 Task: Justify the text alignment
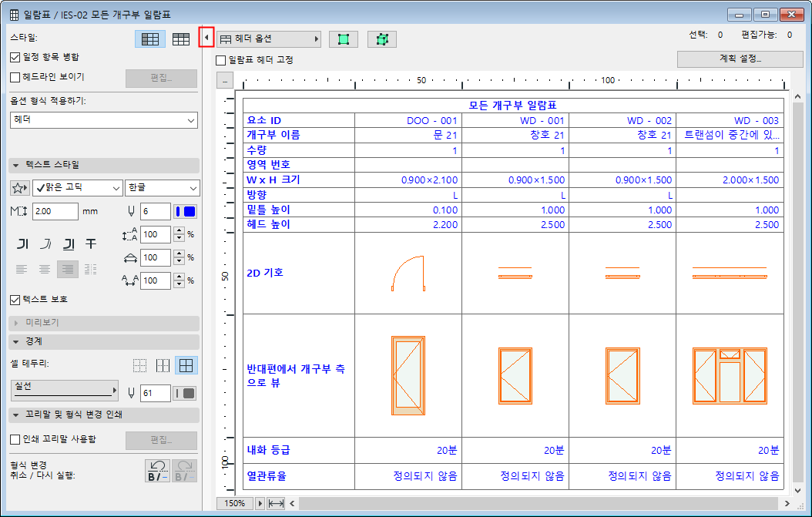[x=91, y=269]
